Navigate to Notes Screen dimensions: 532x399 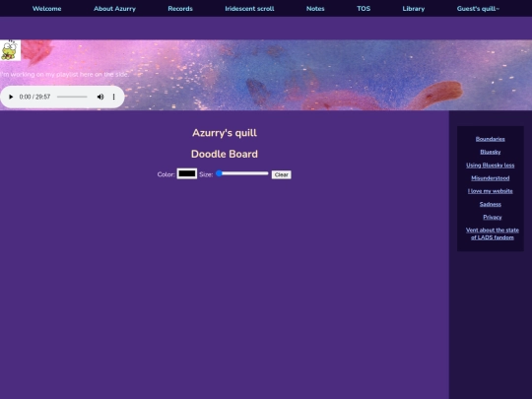click(x=315, y=9)
